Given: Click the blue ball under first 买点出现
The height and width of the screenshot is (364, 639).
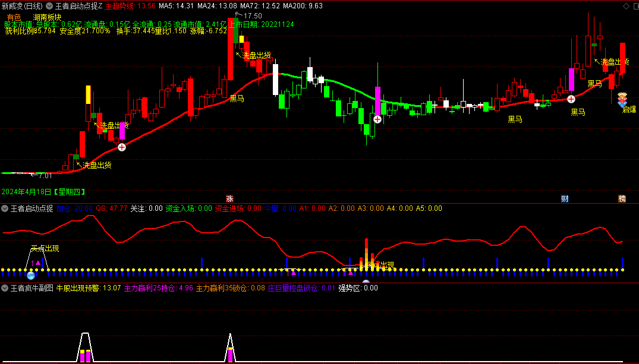Looking at the screenshot, I should tap(30, 276).
